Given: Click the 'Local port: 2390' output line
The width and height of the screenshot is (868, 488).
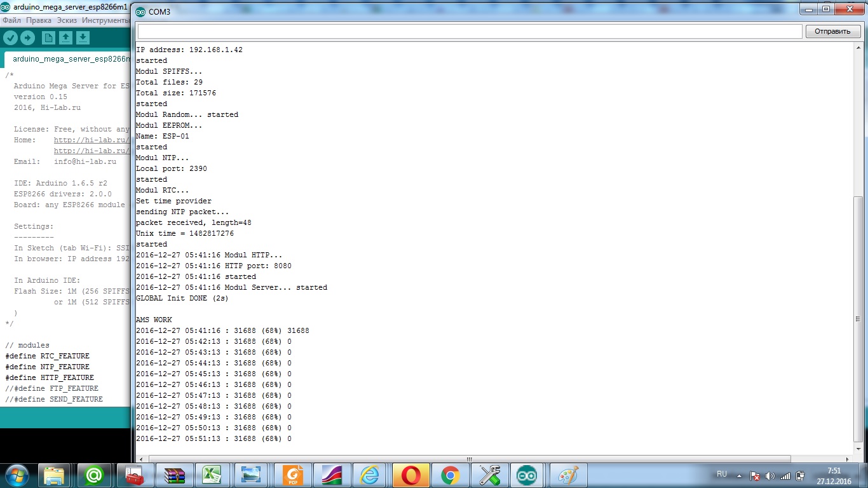Looking at the screenshot, I should (172, 168).
